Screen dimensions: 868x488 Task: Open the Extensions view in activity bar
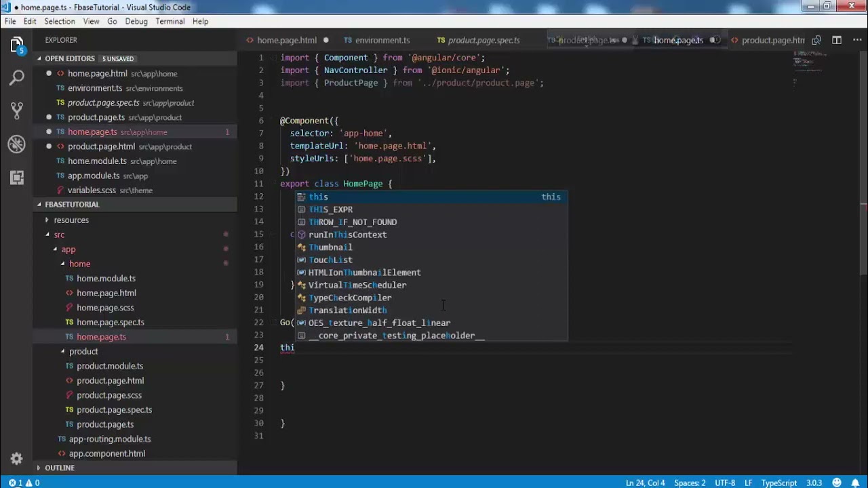pos(16,177)
